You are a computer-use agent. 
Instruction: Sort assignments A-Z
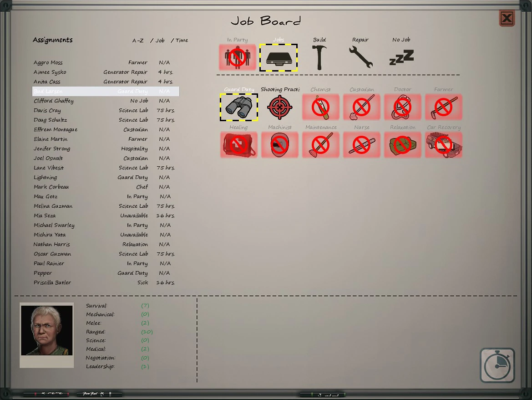[x=138, y=41]
